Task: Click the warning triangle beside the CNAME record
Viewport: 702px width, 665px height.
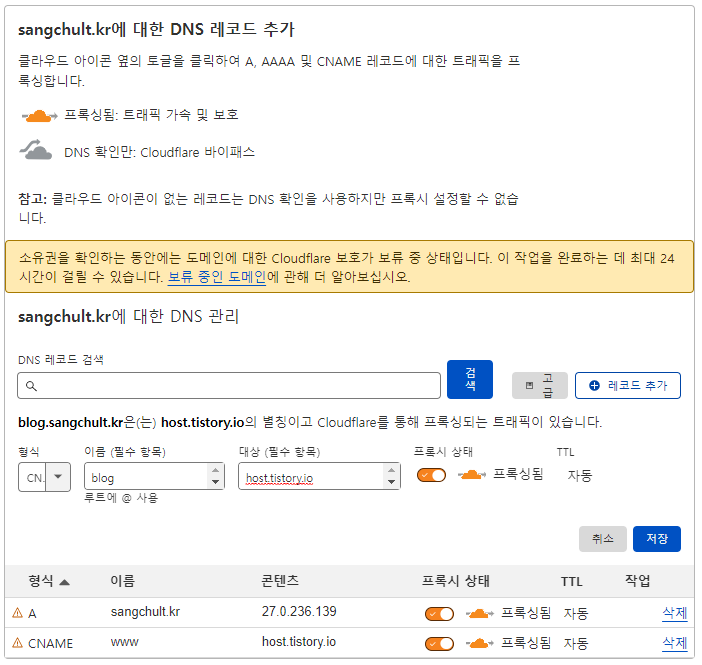Action: (x=17, y=643)
